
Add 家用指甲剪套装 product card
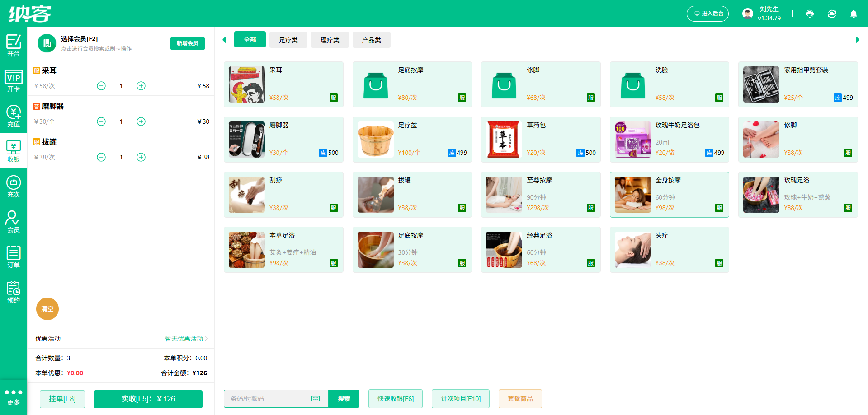(798, 84)
